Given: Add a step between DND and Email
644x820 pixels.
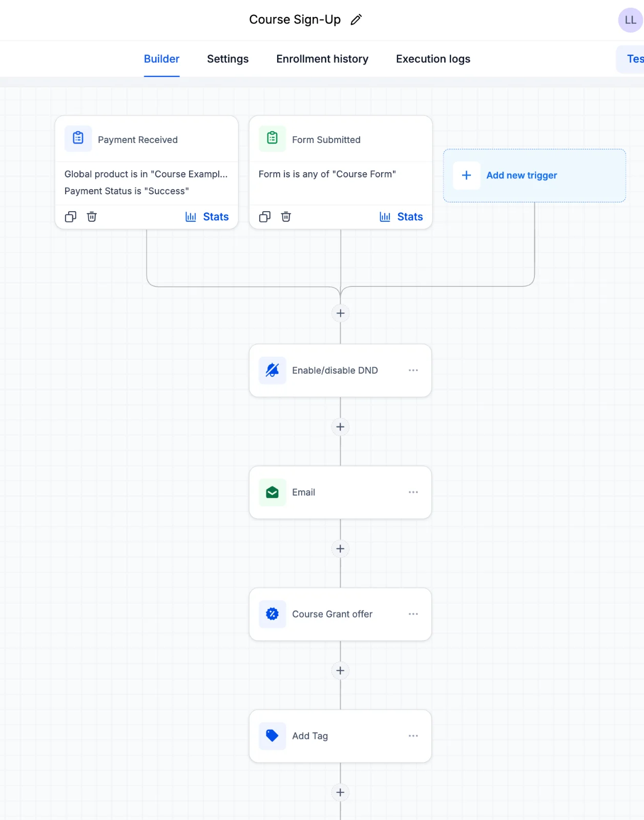Looking at the screenshot, I should 340,427.
